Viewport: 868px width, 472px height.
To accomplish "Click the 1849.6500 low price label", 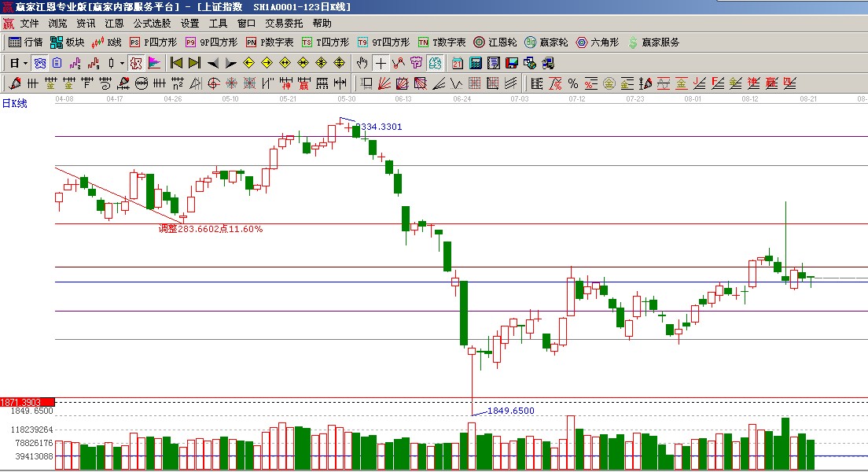I will click(x=510, y=411).
